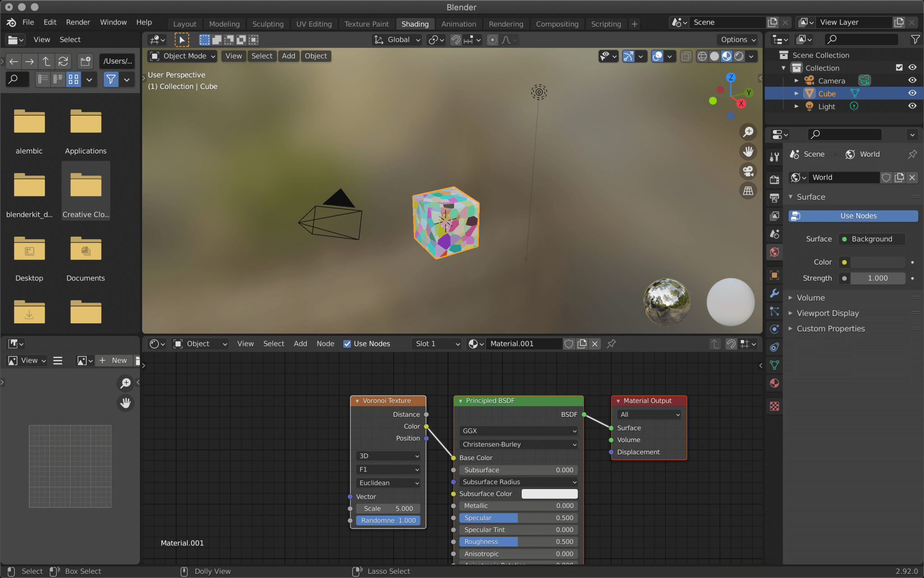Click the Use Nodes button in World surface
Viewport: 924px width, 578px height.
point(852,216)
